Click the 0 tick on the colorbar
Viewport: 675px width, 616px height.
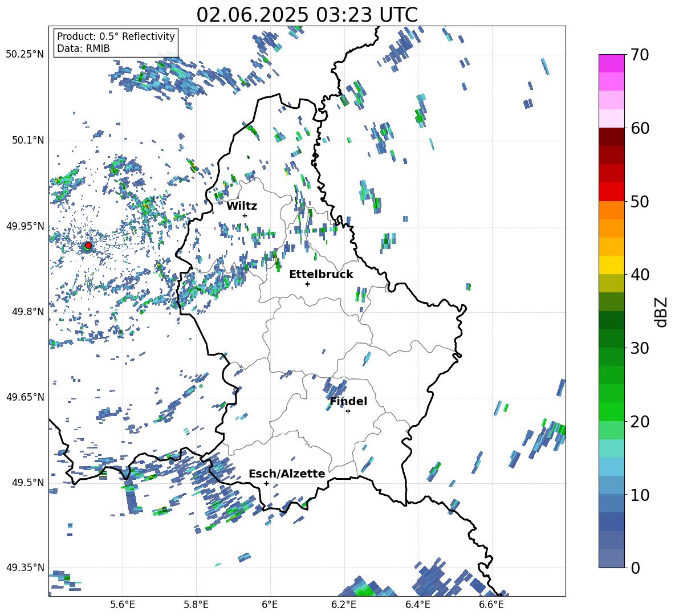pos(635,568)
